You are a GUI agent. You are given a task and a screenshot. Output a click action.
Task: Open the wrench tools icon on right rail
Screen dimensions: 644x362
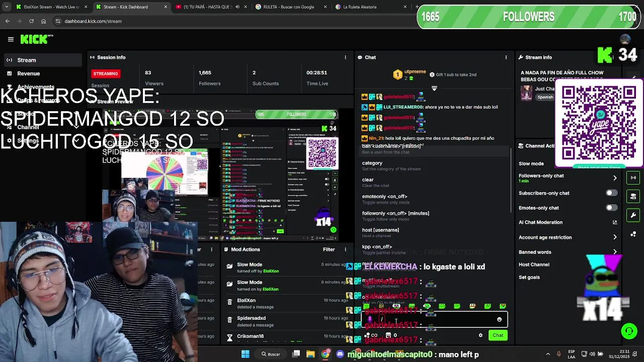pos(633,215)
